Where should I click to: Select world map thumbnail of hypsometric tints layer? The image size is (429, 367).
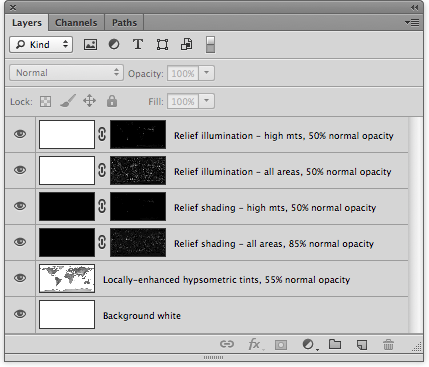[x=67, y=278]
